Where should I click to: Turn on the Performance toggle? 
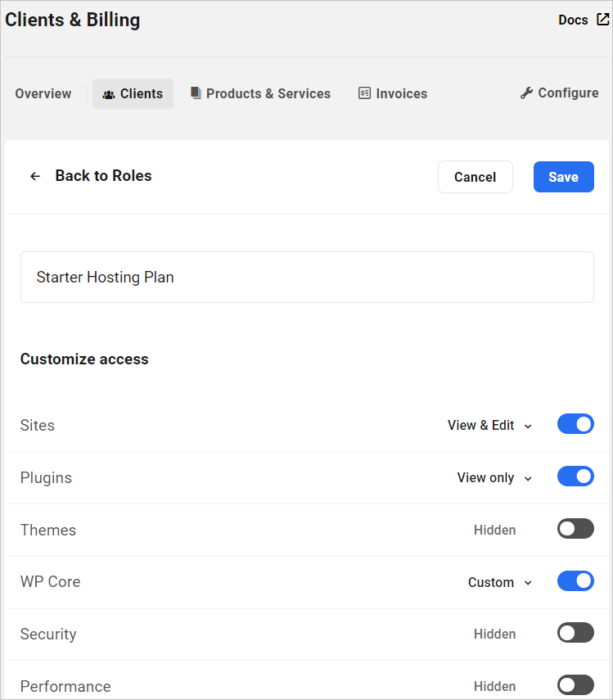(x=575, y=684)
